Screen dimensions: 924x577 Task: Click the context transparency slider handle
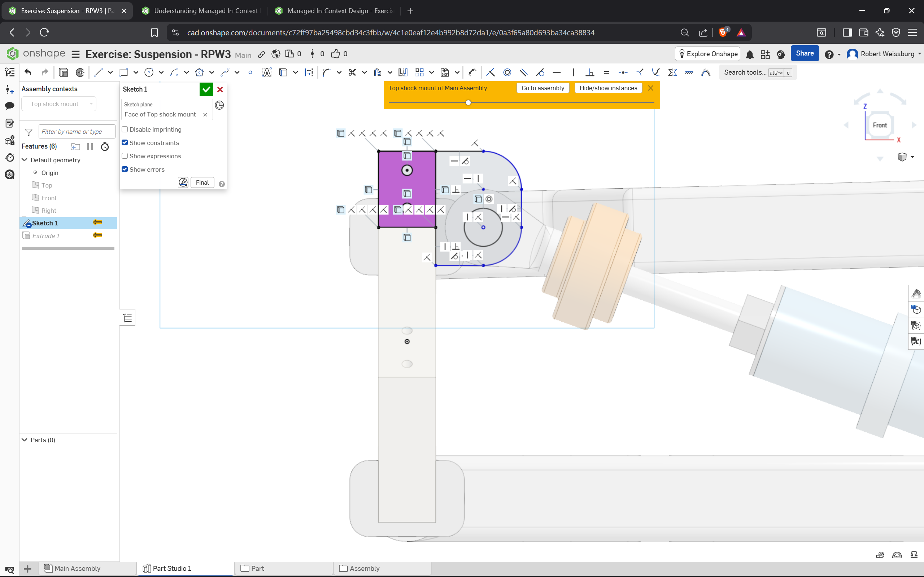tap(468, 102)
